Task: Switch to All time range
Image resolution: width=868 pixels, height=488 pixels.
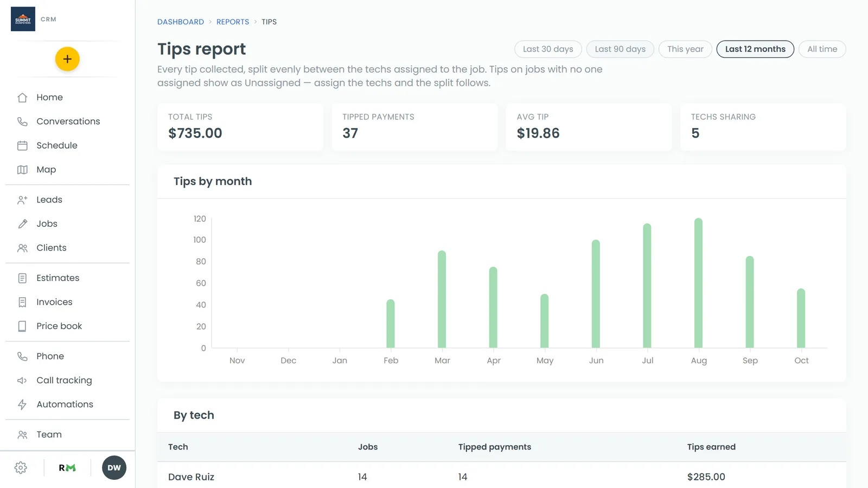Action: click(822, 49)
